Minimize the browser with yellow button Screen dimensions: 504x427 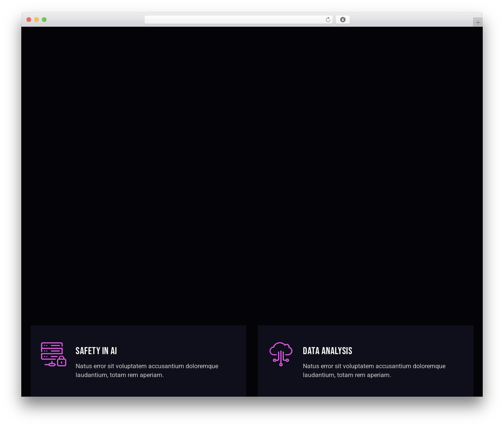37,20
